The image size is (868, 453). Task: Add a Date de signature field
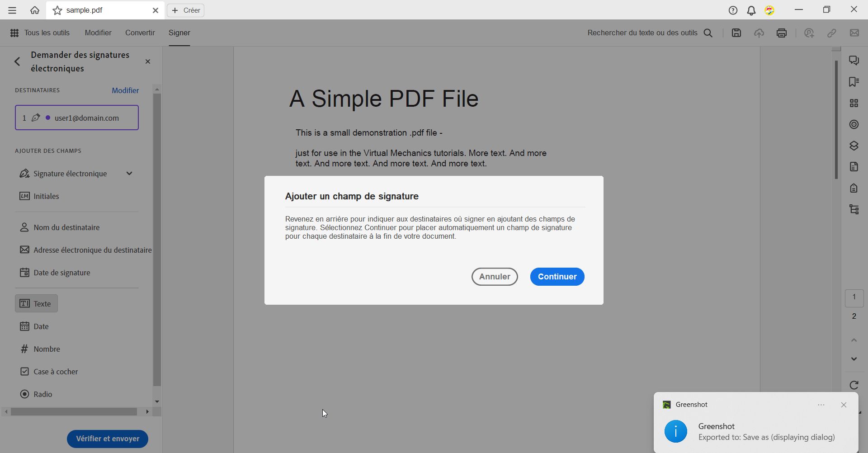coord(55,273)
